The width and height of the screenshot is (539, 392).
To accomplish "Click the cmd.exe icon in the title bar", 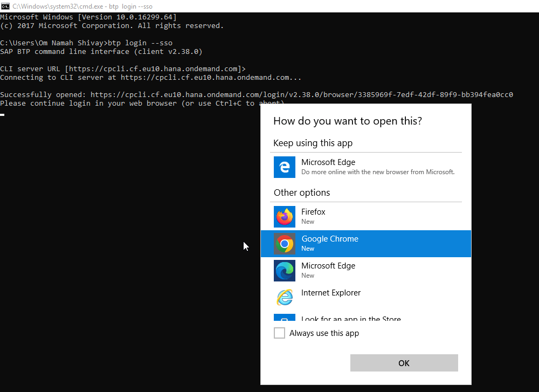I will tap(5, 6).
